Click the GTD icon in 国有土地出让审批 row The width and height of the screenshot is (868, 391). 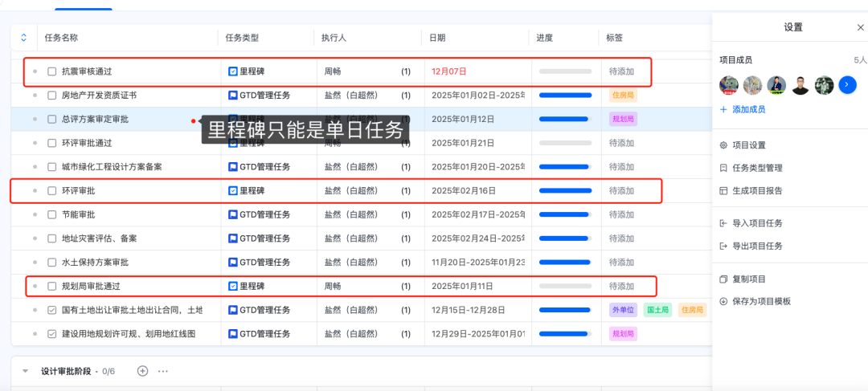[233, 310]
